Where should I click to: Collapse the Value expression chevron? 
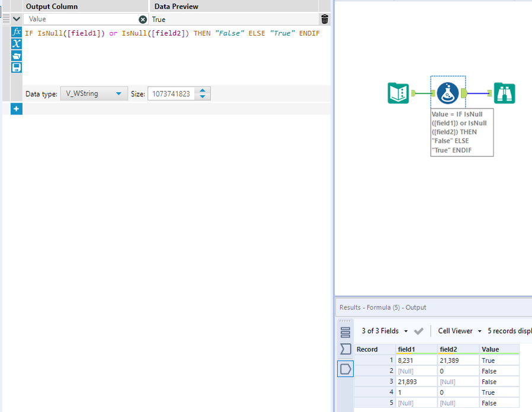tap(17, 20)
